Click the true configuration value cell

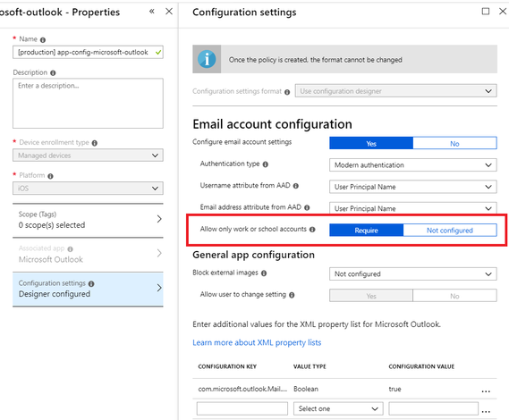click(394, 389)
